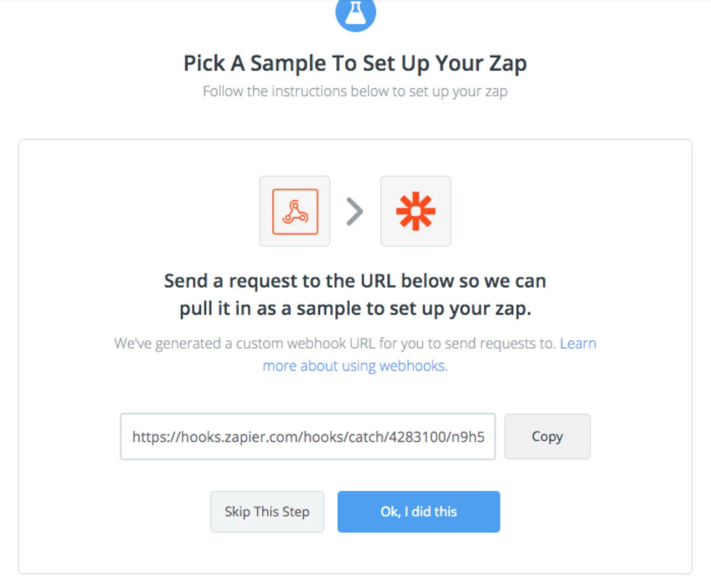Click the gray chevron arrow between app icons

click(355, 211)
